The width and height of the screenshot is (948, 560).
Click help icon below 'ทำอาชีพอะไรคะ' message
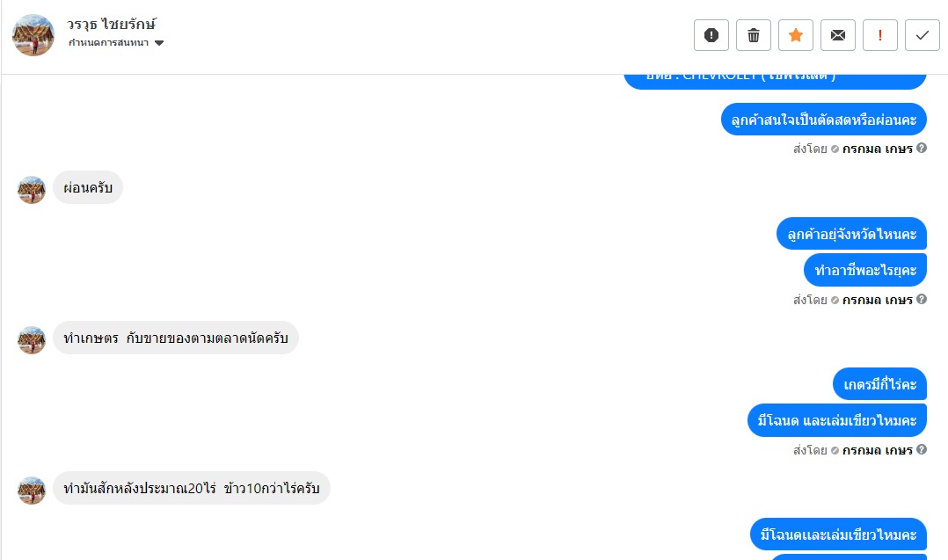[x=922, y=300]
